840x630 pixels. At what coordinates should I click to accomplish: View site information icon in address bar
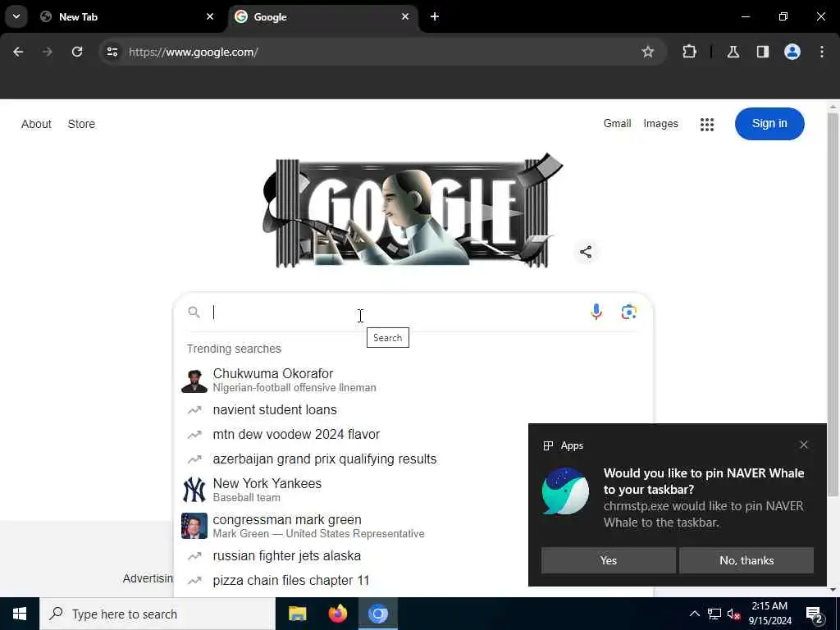[x=112, y=52]
